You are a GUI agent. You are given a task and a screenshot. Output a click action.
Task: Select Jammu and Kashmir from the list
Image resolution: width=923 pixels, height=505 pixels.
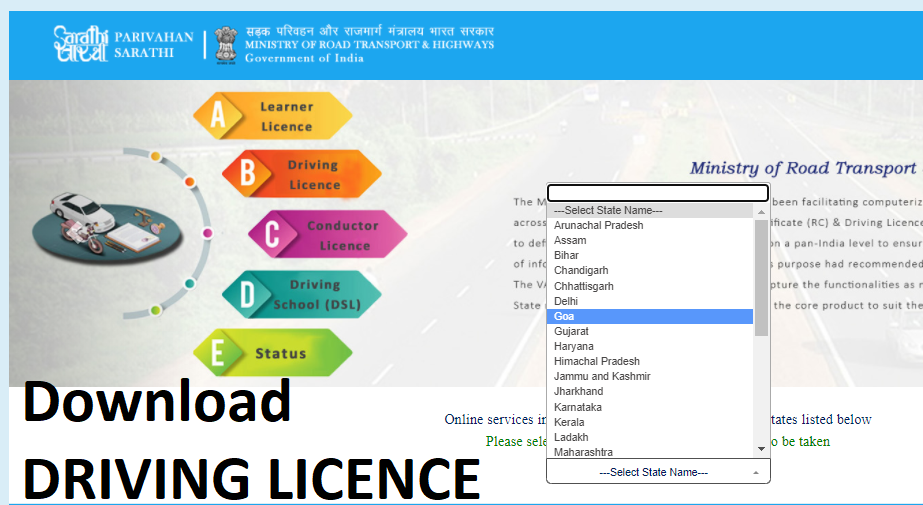(650, 376)
